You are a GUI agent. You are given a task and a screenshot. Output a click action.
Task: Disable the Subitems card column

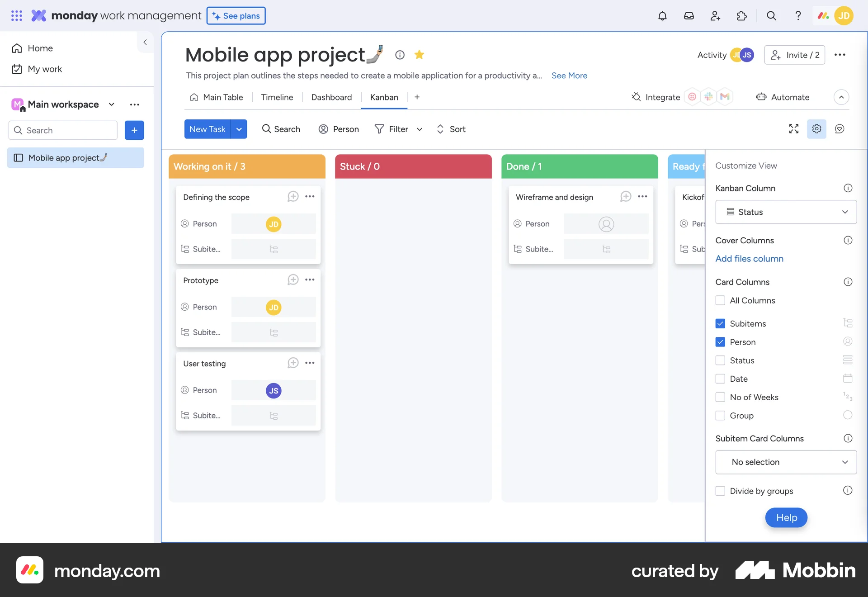[x=720, y=323]
